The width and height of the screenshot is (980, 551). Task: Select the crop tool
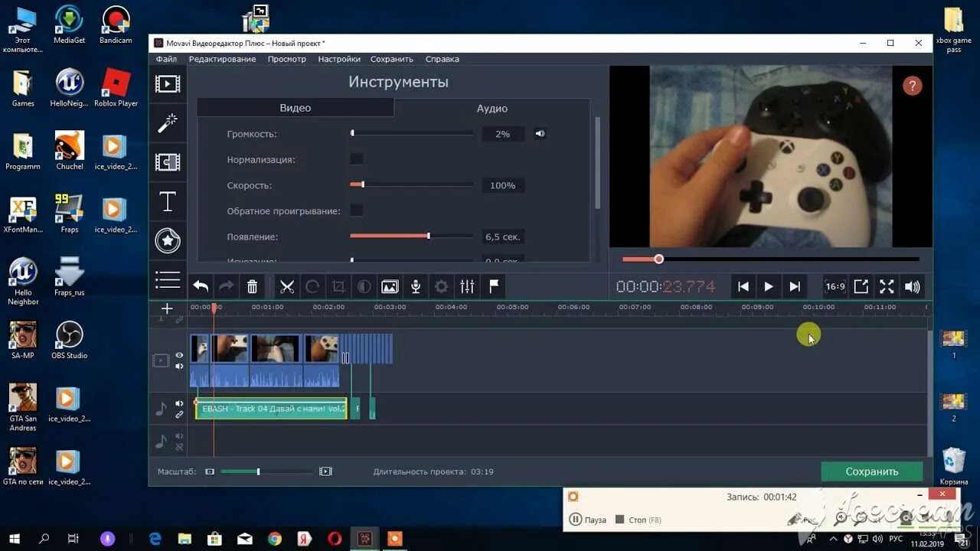338,286
